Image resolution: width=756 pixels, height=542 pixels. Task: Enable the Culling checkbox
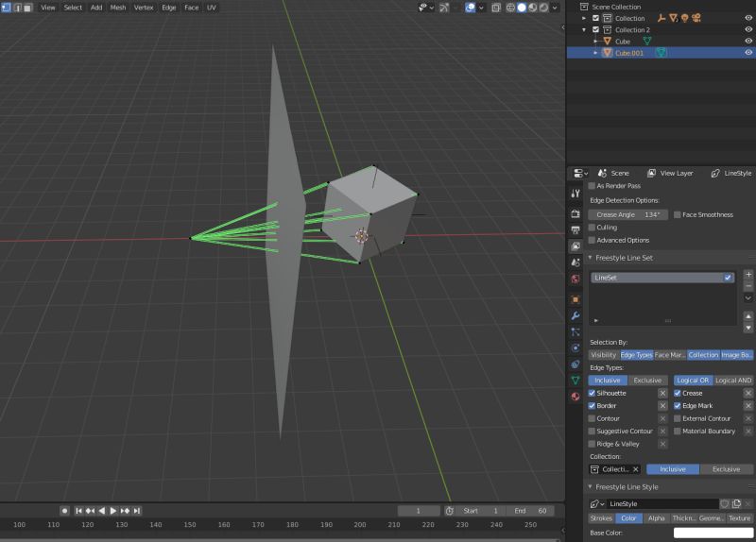click(593, 228)
